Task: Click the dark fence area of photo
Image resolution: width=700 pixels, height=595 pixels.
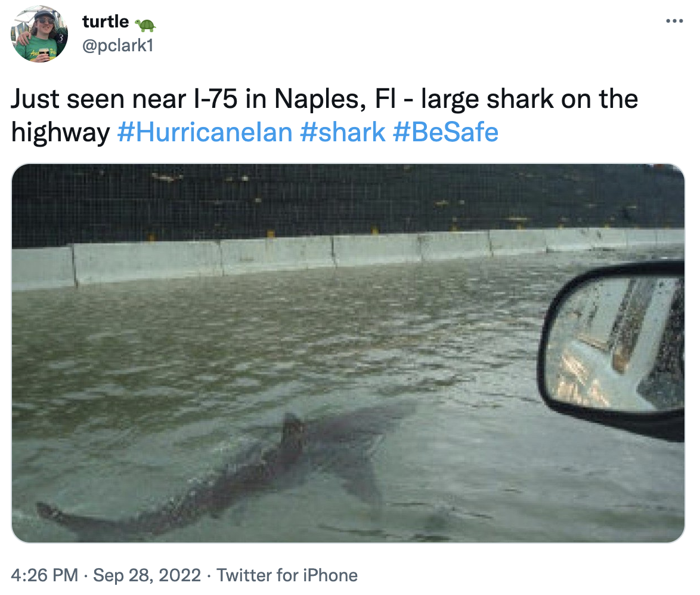Action: 298,197
